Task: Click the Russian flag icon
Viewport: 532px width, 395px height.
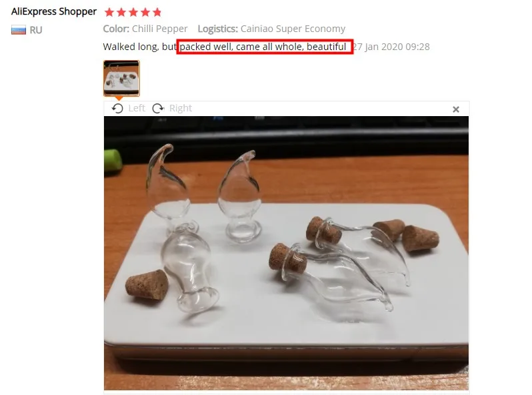Action: 19,30
